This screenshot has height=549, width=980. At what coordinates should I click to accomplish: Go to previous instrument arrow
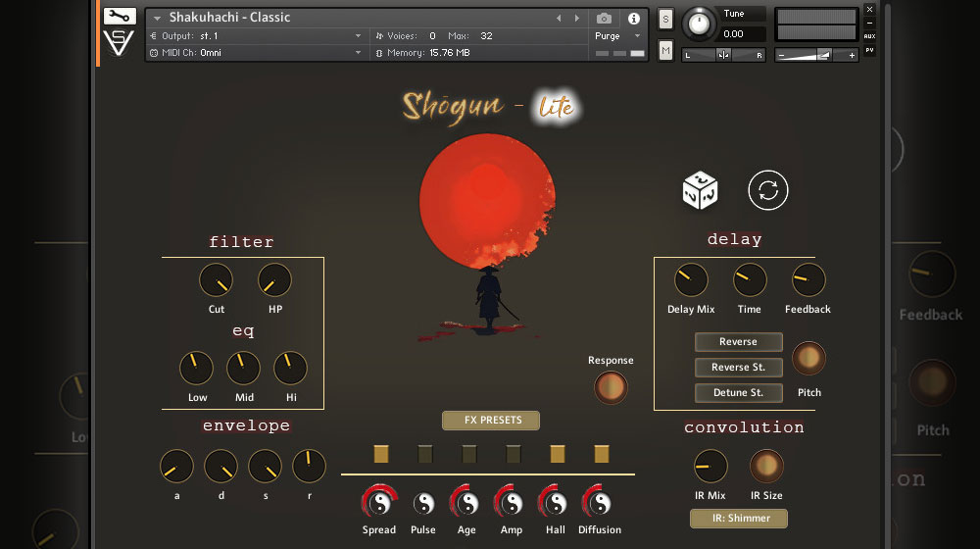point(559,18)
